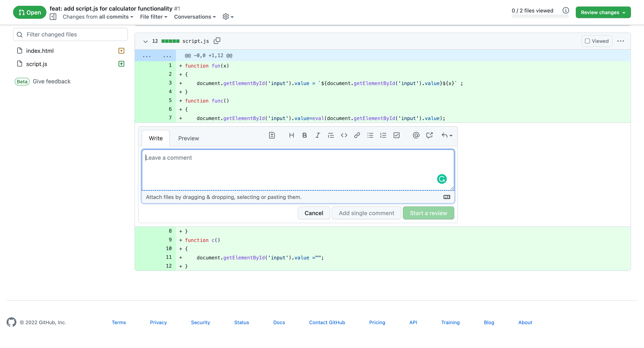Apply bold formatting to comment
Image resolution: width=644 pixels, height=348 pixels.
pyautogui.click(x=304, y=135)
